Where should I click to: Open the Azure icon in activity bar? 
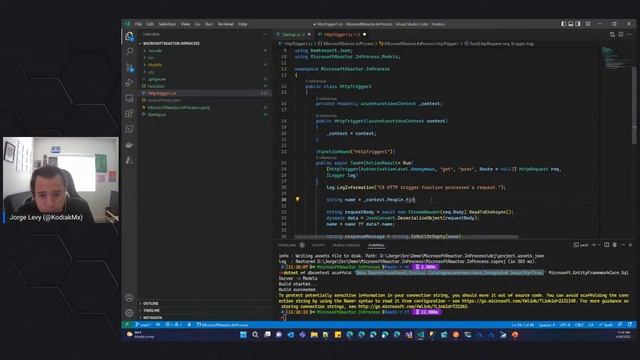[x=129, y=160]
